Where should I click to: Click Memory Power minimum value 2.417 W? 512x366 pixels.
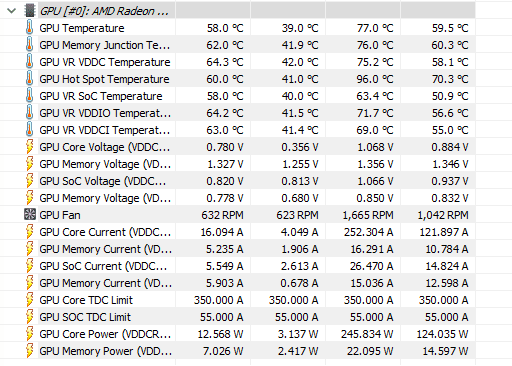click(x=298, y=351)
